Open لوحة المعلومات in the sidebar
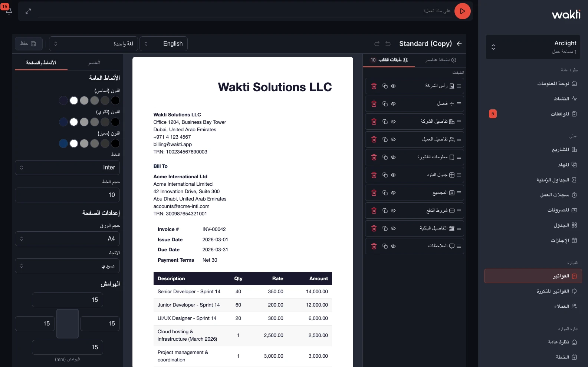 click(x=533, y=83)
